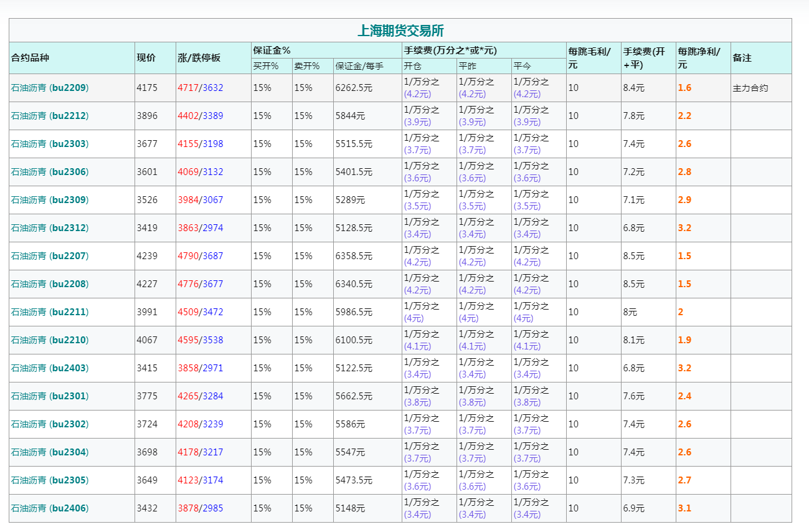Open the 石油沥青 (bu2210) contract link
Image resolution: width=809 pixels, height=532 pixels.
[50, 340]
